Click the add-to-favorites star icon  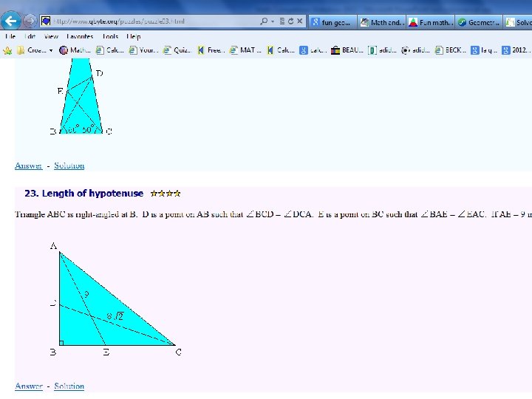coord(7,50)
